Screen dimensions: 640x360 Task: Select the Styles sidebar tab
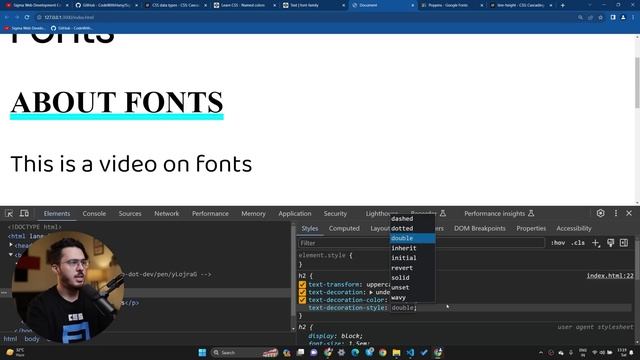[x=310, y=229]
